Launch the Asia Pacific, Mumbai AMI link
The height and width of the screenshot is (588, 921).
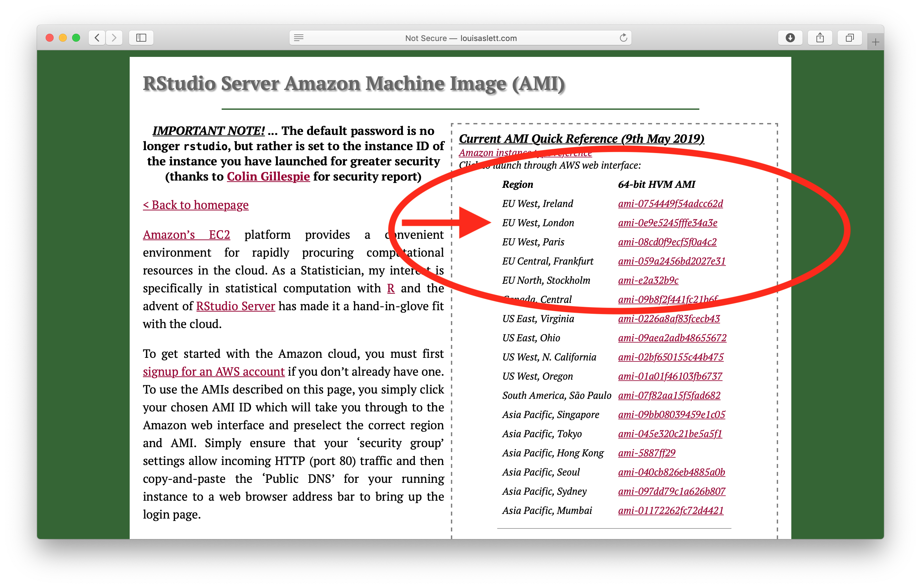[671, 510]
